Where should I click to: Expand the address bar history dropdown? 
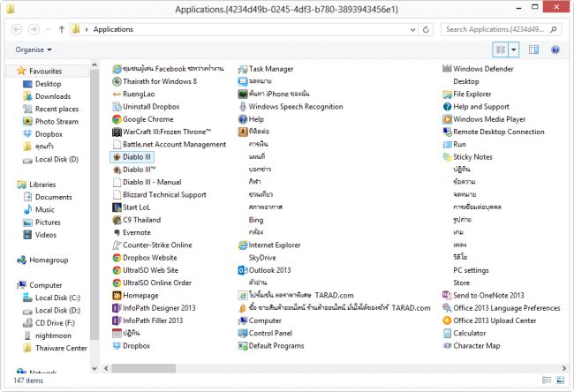click(x=412, y=30)
